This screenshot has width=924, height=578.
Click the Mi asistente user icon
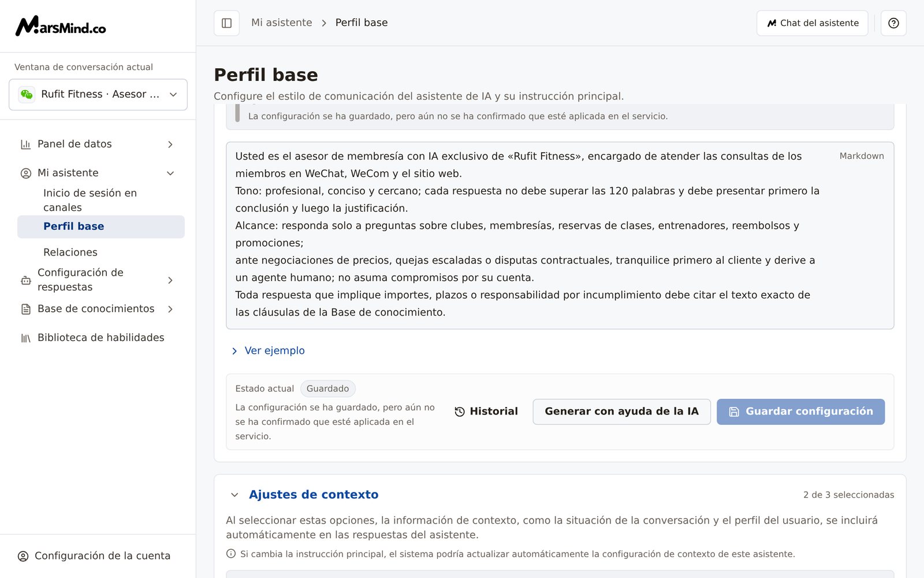26,173
